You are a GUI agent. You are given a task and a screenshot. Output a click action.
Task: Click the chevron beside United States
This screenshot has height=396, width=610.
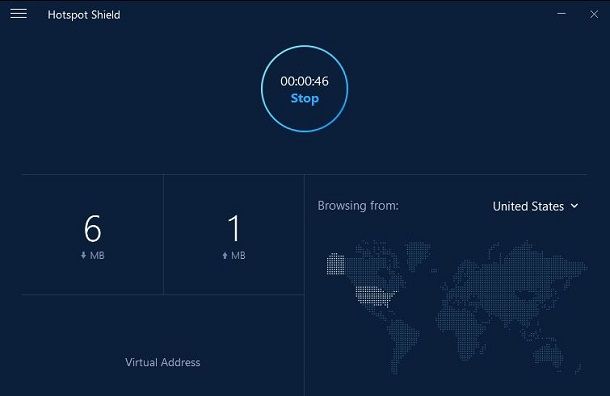click(574, 206)
